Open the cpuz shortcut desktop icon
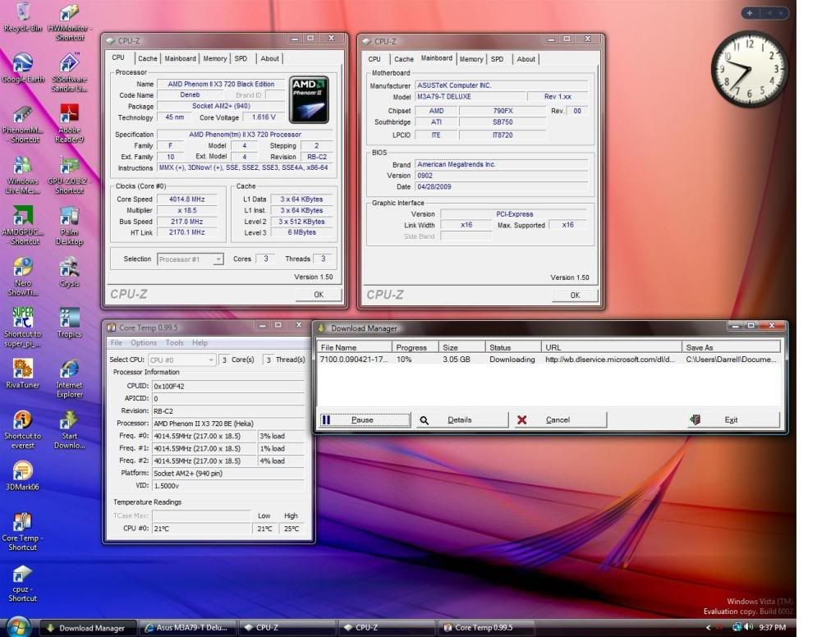This screenshot has height=637, width=840. [x=22, y=583]
